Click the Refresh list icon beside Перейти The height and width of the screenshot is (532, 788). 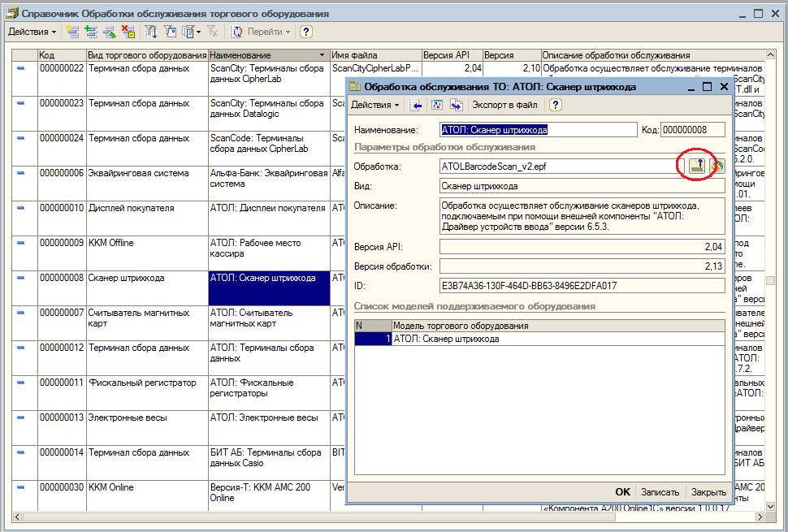(236, 32)
